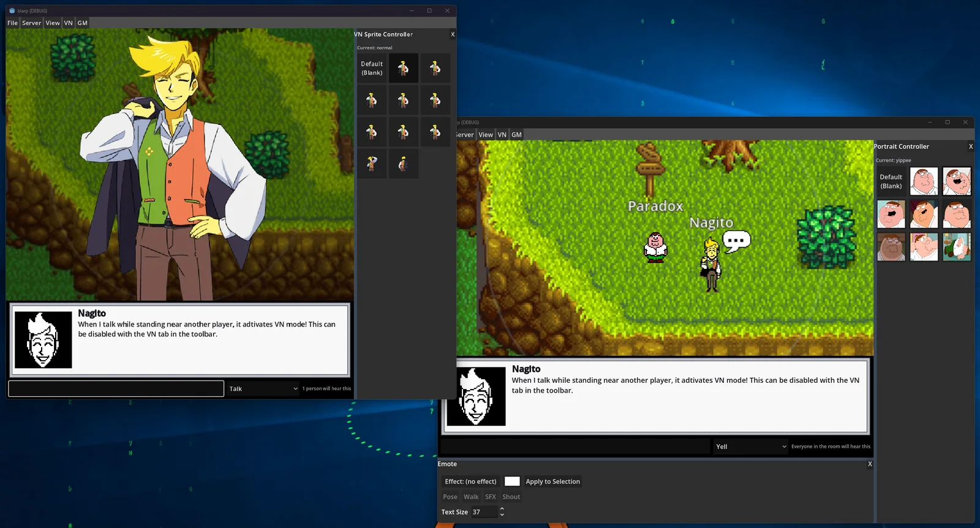Click 'Everyone in the room will hear this' text
Screen dimensions: 980x528
coord(831,447)
